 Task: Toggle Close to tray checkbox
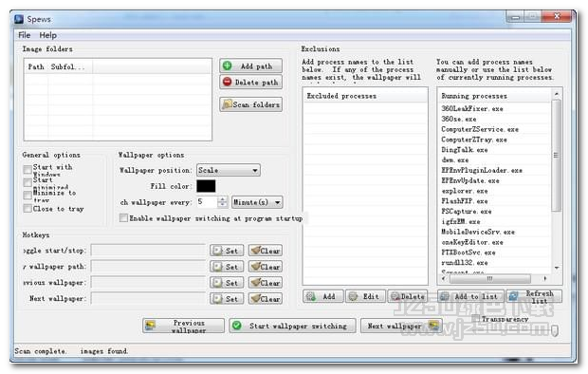[28, 209]
